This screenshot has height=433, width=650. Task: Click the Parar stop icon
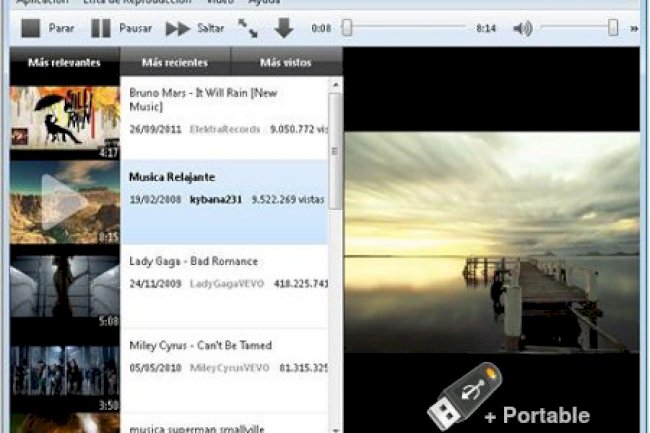(31, 28)
